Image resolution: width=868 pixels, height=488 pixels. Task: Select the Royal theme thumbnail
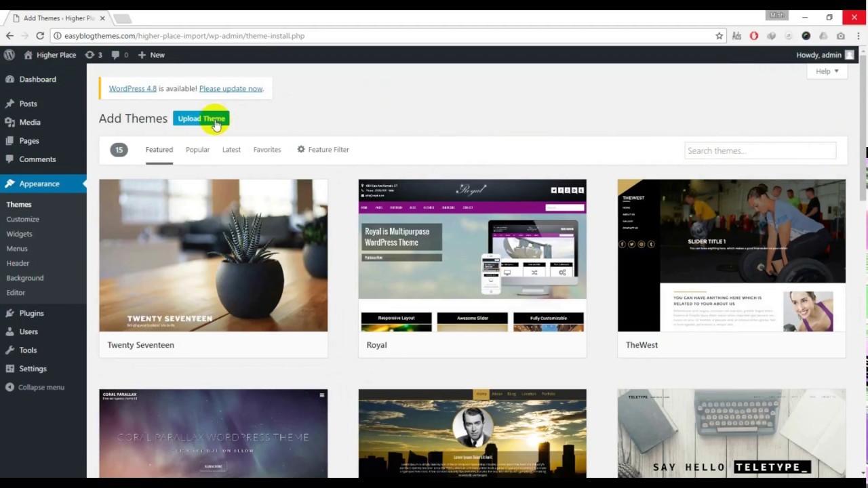click(473, 256)
